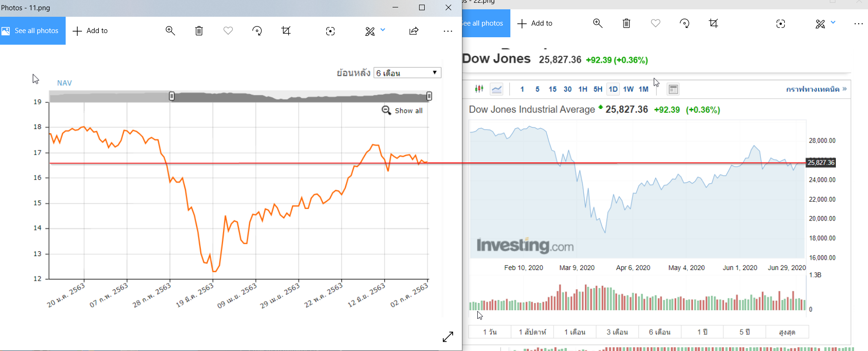Click Show all on NAV chart
Image resolution: width=868 pixels, height=351 pixels.
tap(403, 110)
